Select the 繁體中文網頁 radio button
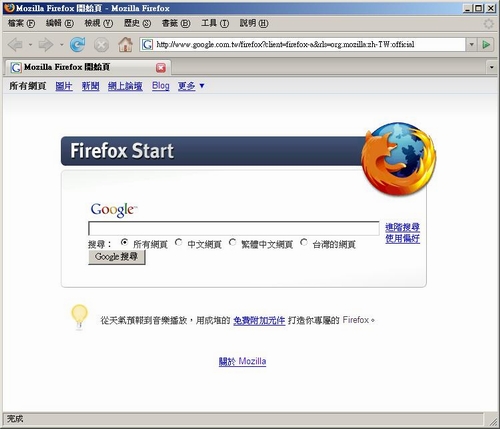Screen dimensions: 500x429 (x=232, y=242)
